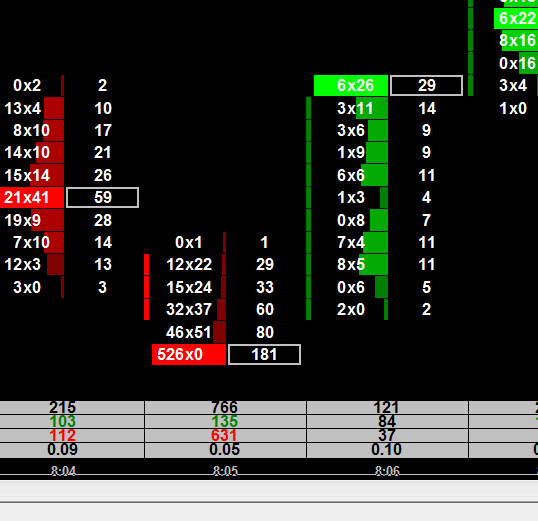Click the bright green 6x26 cell

tap(351, 85)
